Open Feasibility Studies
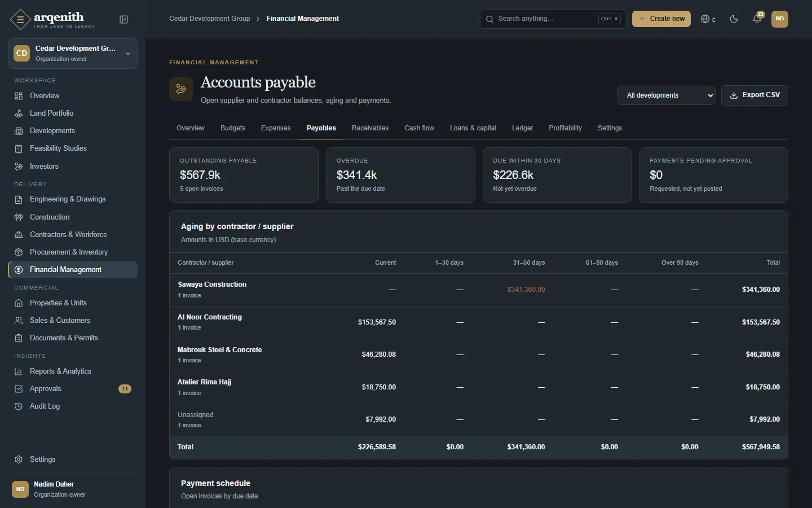Viewport: 812px width, 508px height. pyautogui.click(x=73, y=148)
